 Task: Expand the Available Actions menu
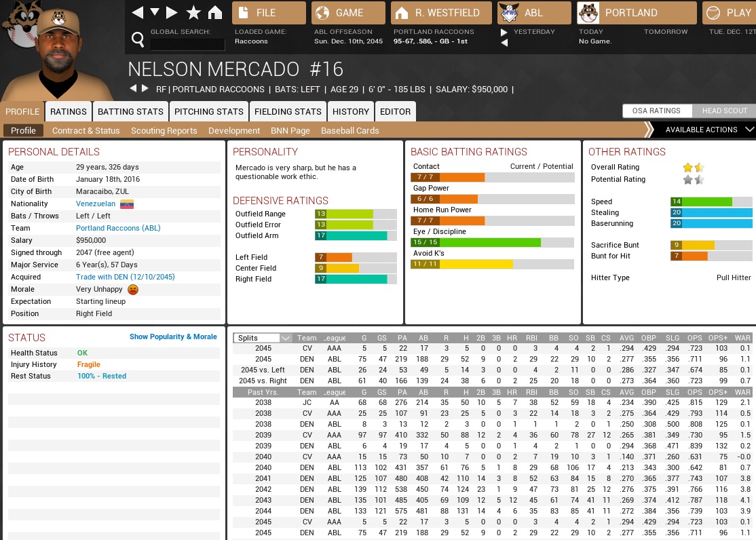coord(706,130)
